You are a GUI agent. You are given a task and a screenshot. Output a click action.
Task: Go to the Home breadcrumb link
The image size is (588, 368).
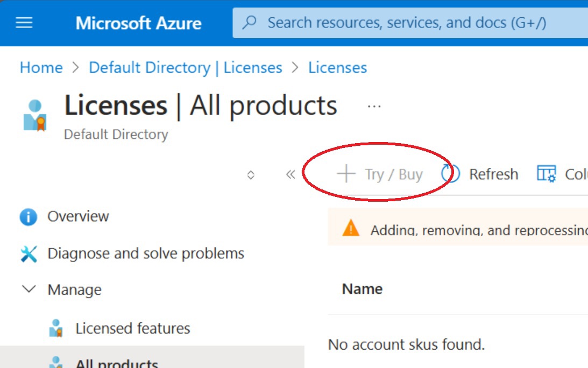tap(41, 68)
